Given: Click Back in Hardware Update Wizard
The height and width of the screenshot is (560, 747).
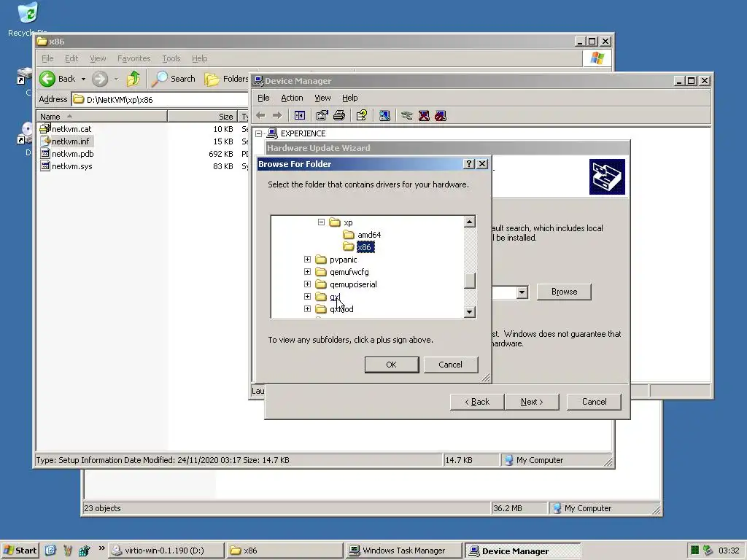Looking at the screenshot, I should 477,402.
